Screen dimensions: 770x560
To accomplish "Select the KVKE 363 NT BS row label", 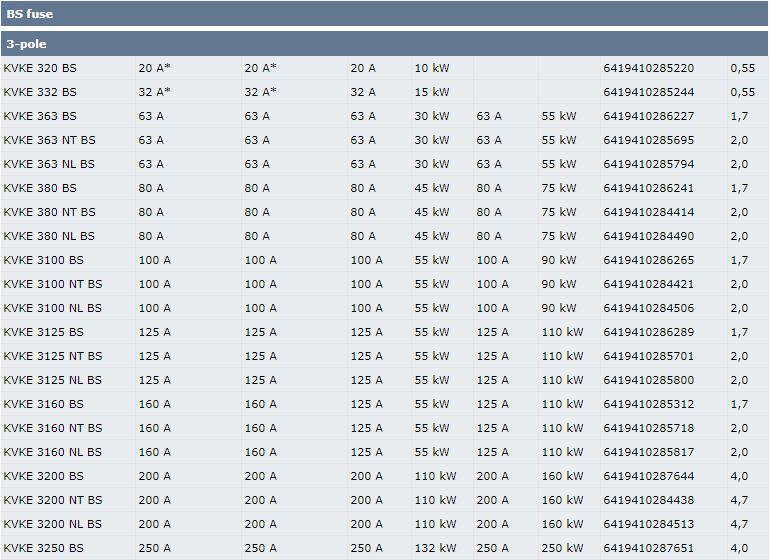I will point(49,140).
